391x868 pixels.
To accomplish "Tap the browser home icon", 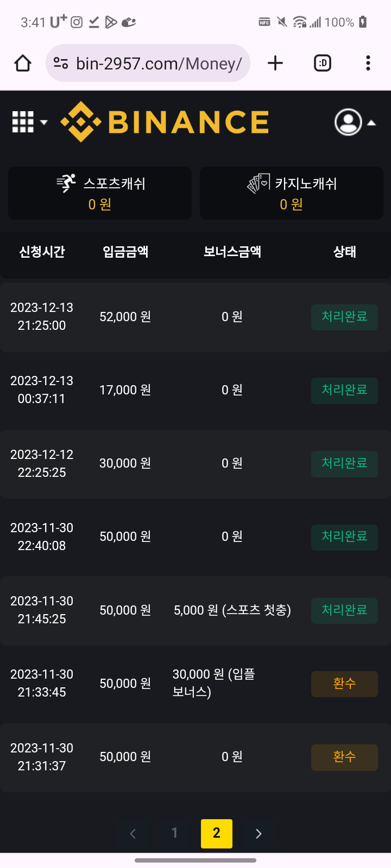I will [x=23, y=63].
